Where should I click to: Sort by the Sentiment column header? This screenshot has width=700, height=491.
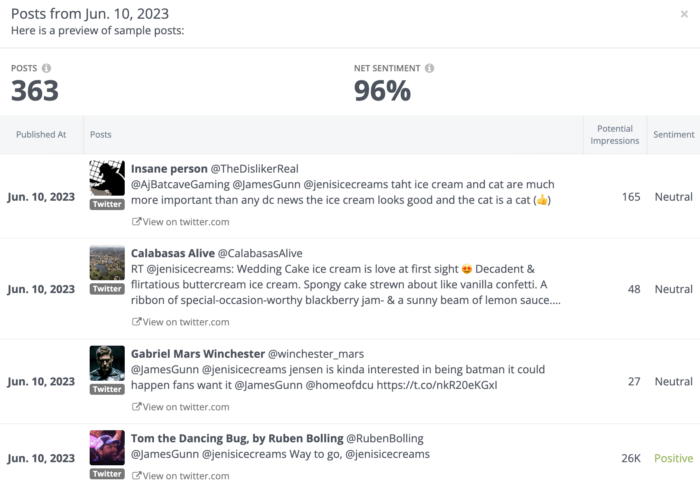tap(674, 134)
